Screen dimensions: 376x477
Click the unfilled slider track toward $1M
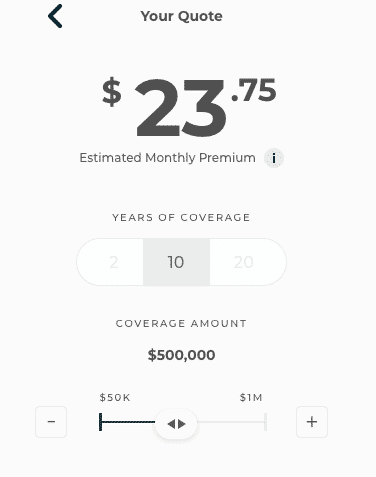[231, 422]
